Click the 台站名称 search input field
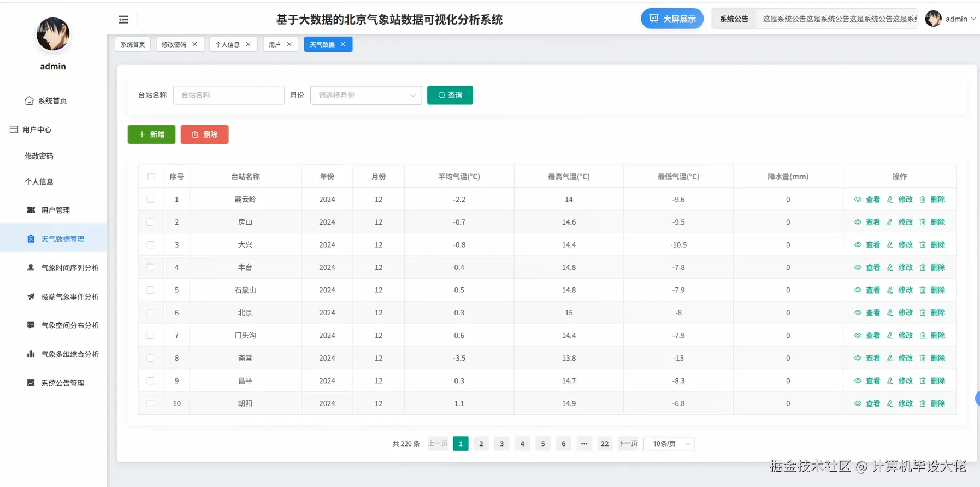Image resolution: width=980 pixels, height=487 pixels. (228, 95)
